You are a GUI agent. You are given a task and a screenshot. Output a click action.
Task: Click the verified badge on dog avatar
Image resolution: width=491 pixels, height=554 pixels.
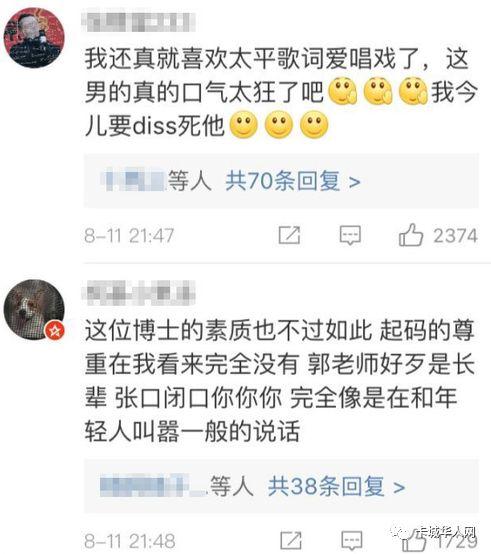(x=55, y=331)
